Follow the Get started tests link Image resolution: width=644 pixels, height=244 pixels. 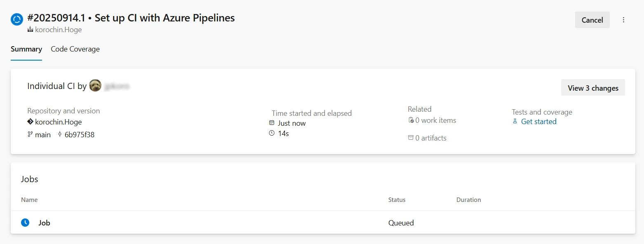click(x=538, y=122)
